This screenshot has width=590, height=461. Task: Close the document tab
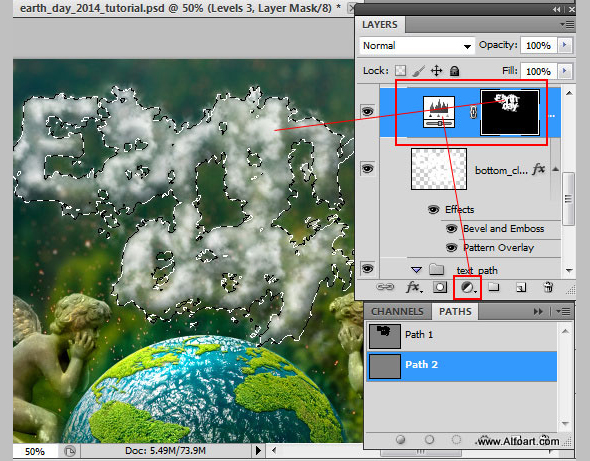(x=352, y=8)
